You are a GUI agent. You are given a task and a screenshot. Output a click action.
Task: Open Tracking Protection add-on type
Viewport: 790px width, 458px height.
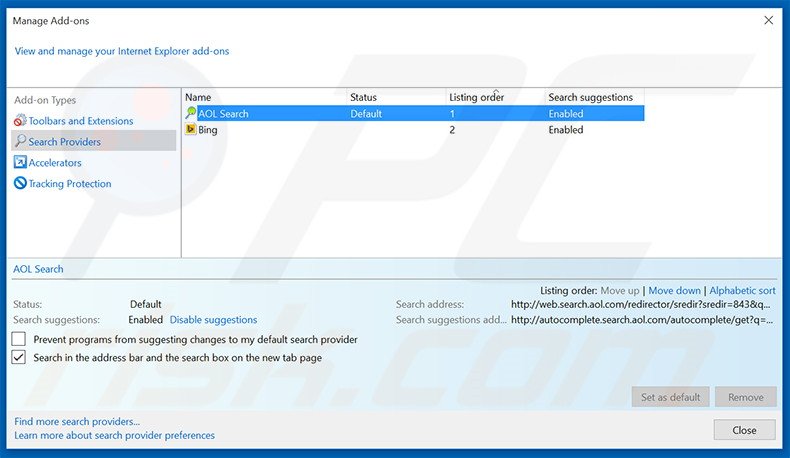coord(70,184)
